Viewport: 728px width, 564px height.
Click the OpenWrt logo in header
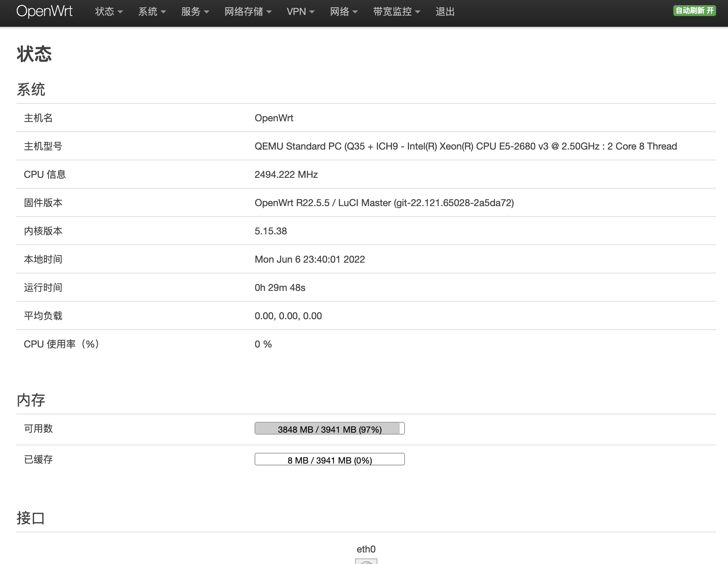click(44, 11)
